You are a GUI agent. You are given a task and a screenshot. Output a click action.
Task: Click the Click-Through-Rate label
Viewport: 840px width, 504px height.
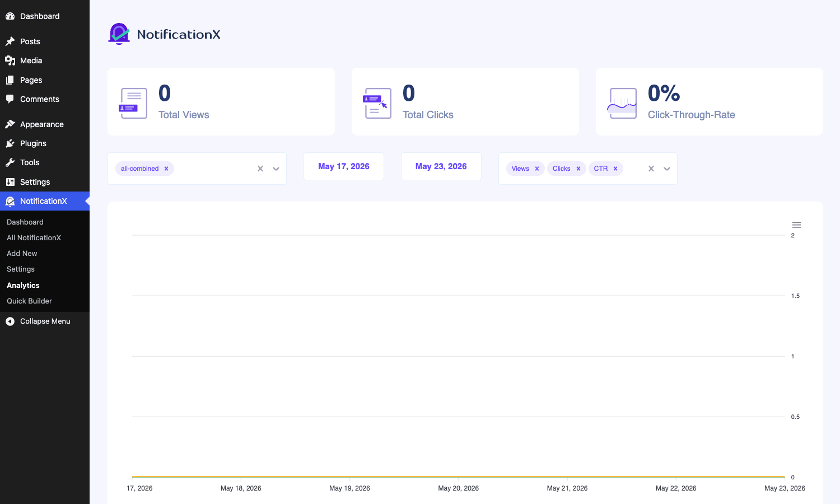click(x=692, y=115)
